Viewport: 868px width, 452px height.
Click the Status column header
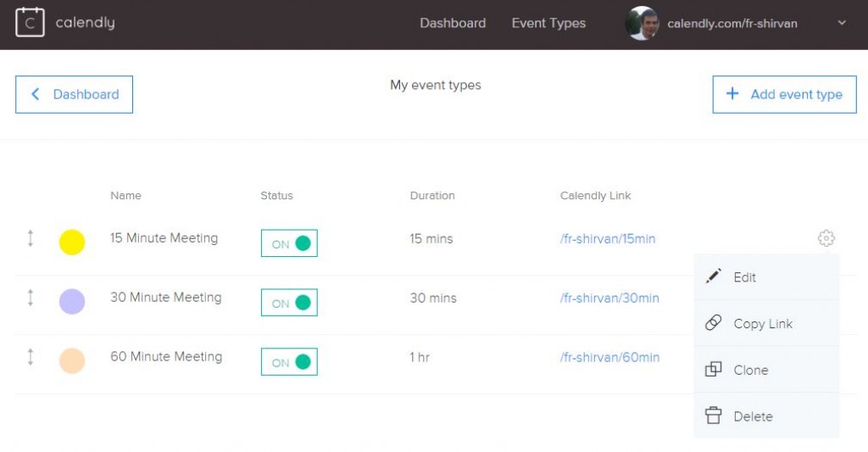[276, 196]
